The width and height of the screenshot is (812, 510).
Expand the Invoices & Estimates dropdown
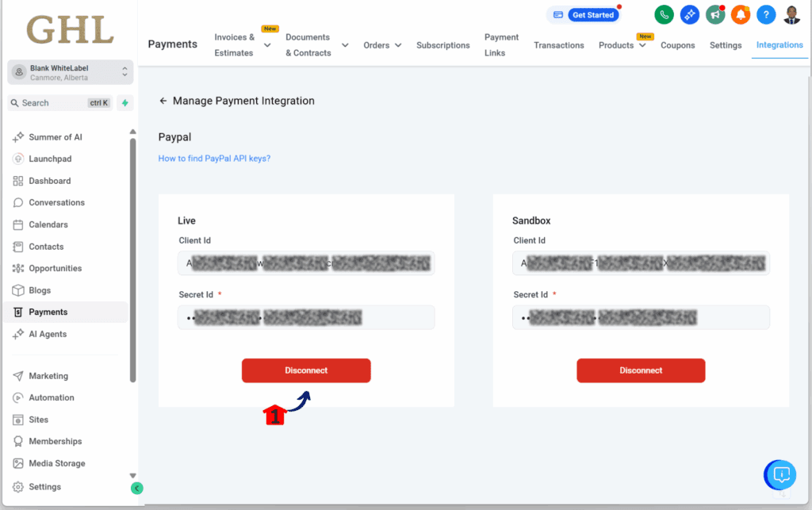[x=267, y=45]
